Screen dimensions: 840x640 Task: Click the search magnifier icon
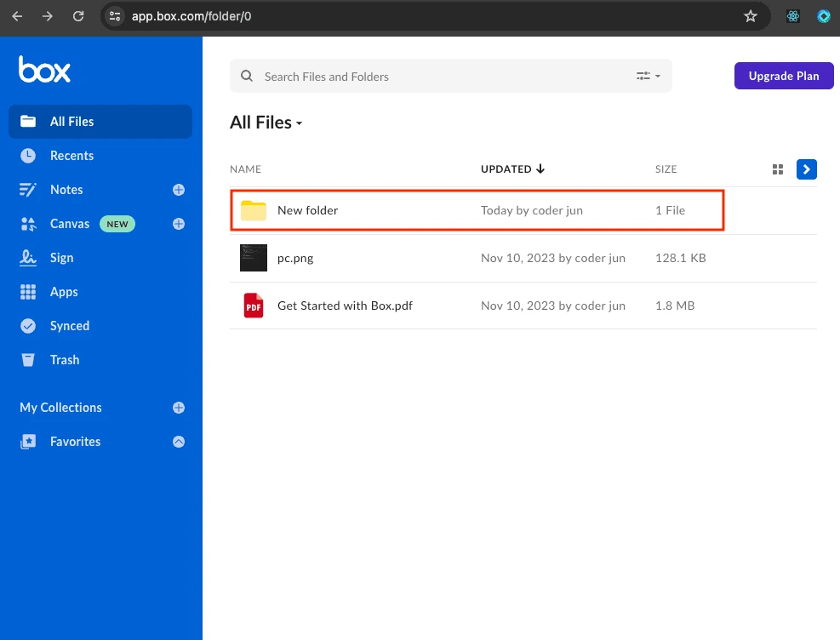tap(247, 76)
